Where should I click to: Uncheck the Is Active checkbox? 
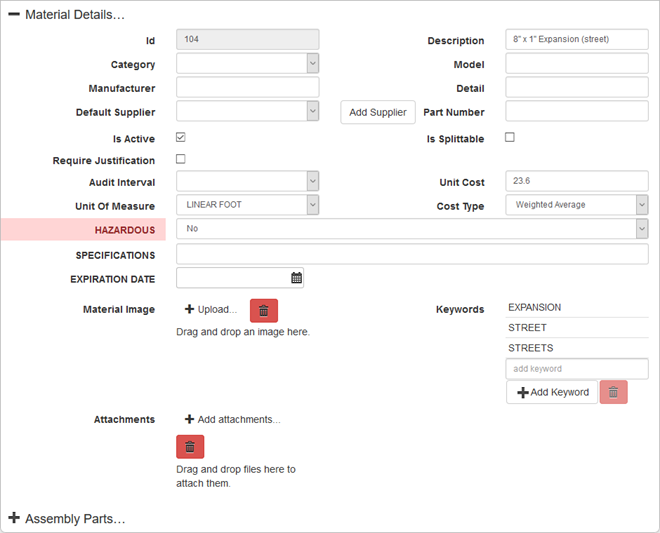point(181,137)
